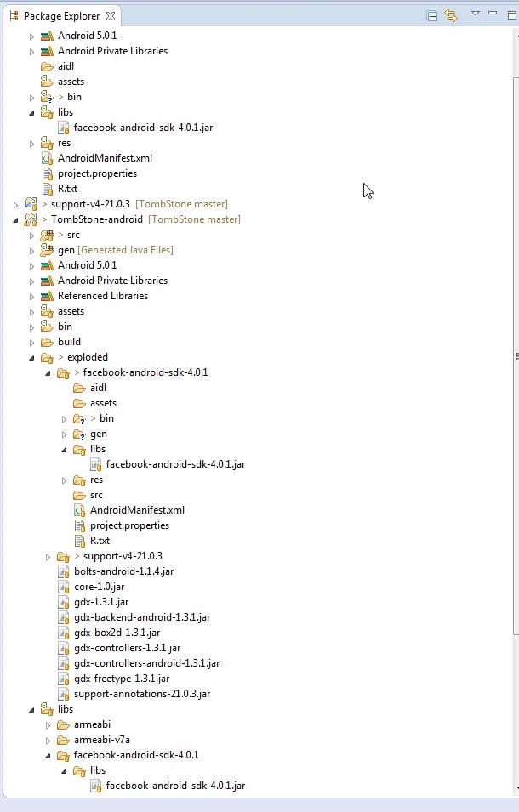Expand the first Android 5.0.1 library node

pyautogui.click(x=31, y=37)
